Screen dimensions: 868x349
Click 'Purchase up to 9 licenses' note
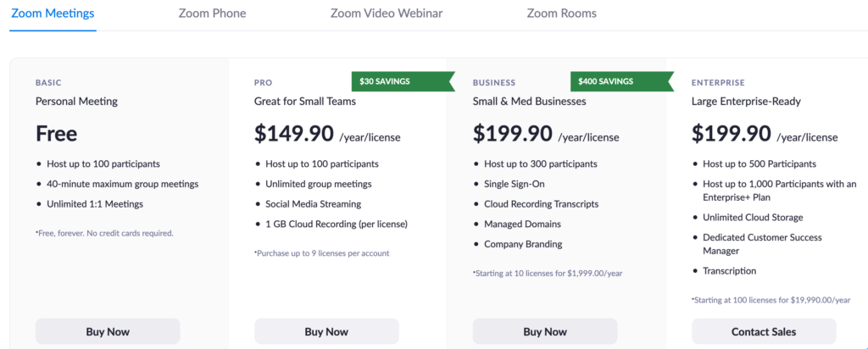[x=322, y=253]
